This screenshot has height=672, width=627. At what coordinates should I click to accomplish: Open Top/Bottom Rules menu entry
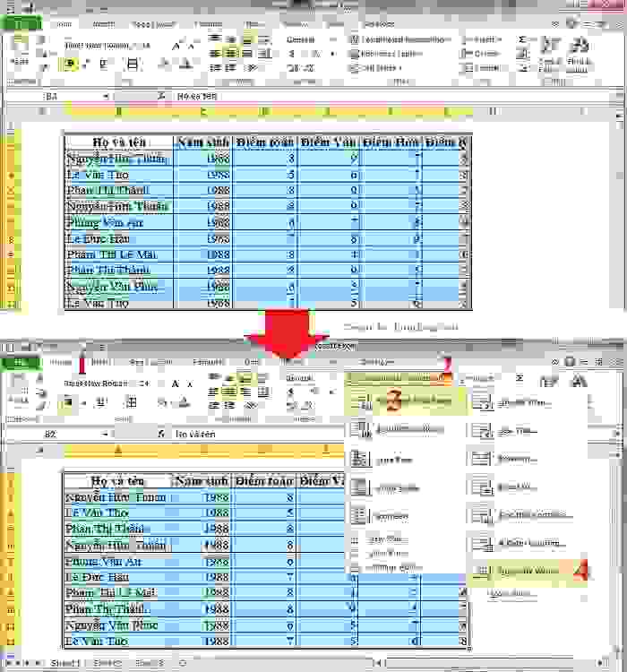[x=405, y=429]
